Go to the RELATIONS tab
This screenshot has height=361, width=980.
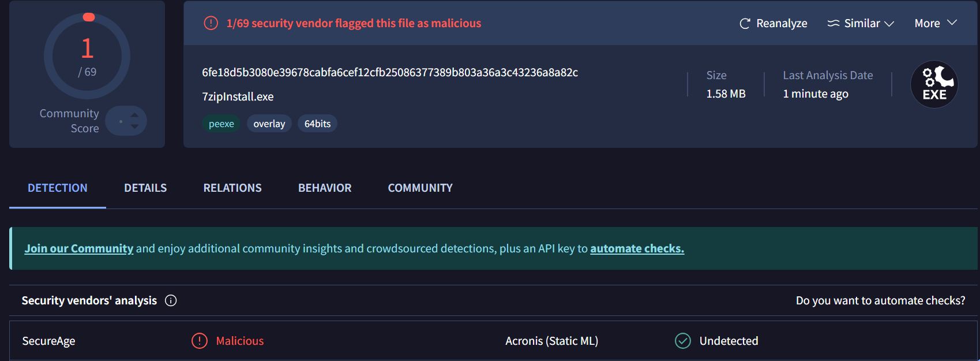click(232, 188)
